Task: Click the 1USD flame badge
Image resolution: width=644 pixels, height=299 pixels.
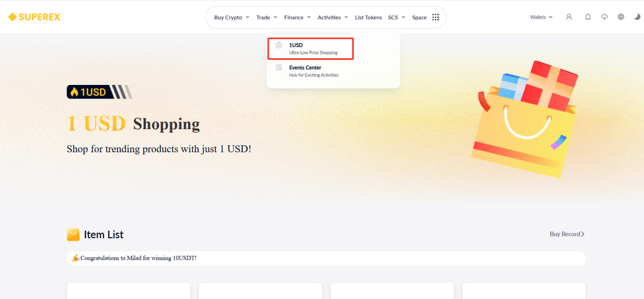Action: pos(100,92)
